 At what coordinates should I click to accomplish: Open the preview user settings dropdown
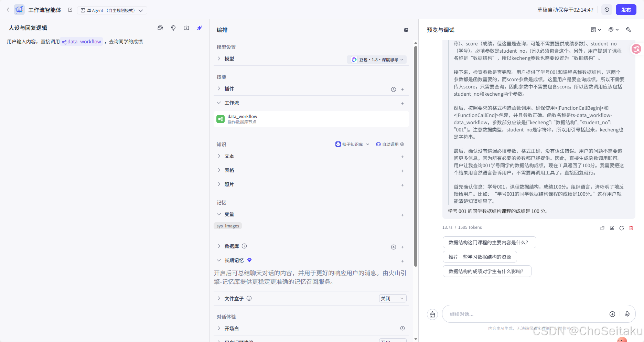click(613, 30)
